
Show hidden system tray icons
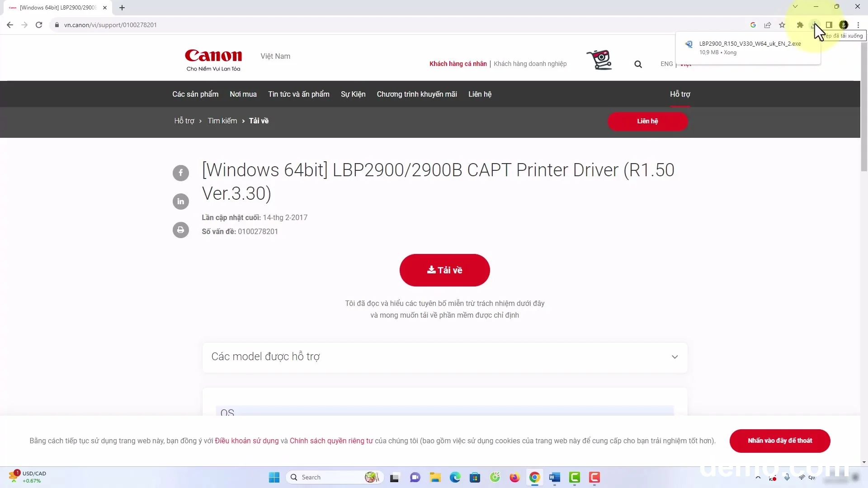click(758, 477)
